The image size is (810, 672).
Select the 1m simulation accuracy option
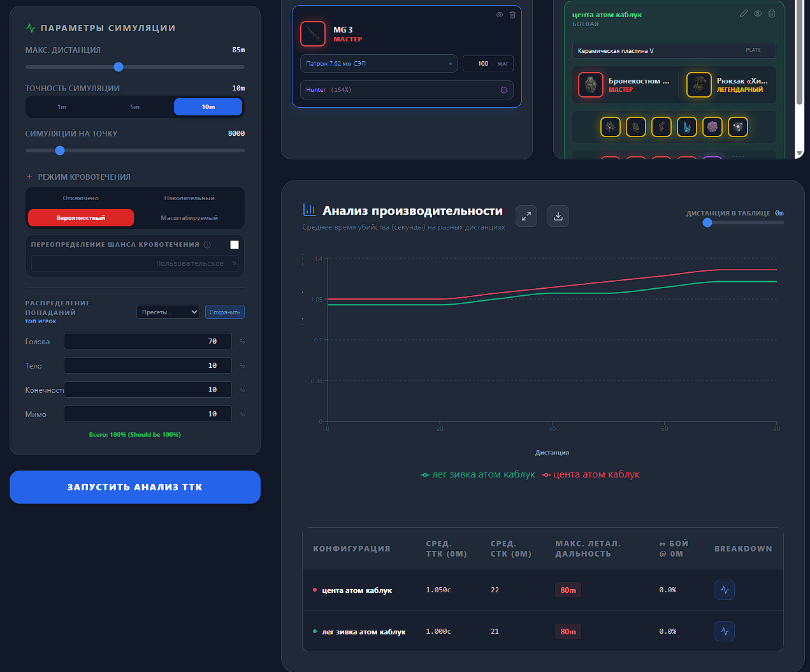tap(62, 107)
